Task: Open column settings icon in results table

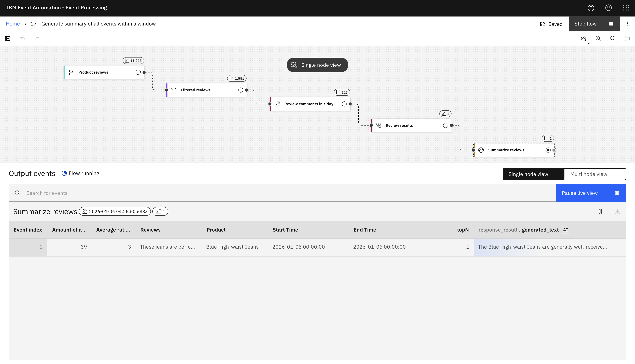Action: (x=600, y=212)
